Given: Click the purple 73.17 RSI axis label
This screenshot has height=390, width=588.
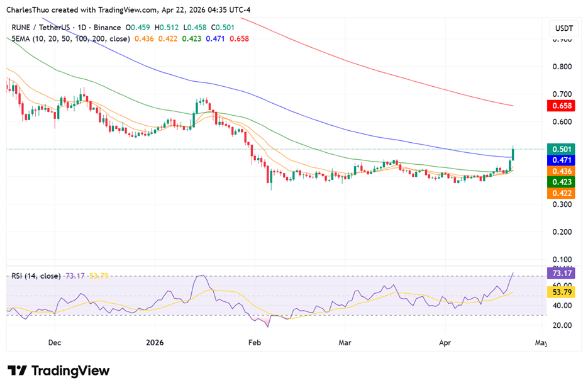Looking at the screenshot, I should [560, 274].
